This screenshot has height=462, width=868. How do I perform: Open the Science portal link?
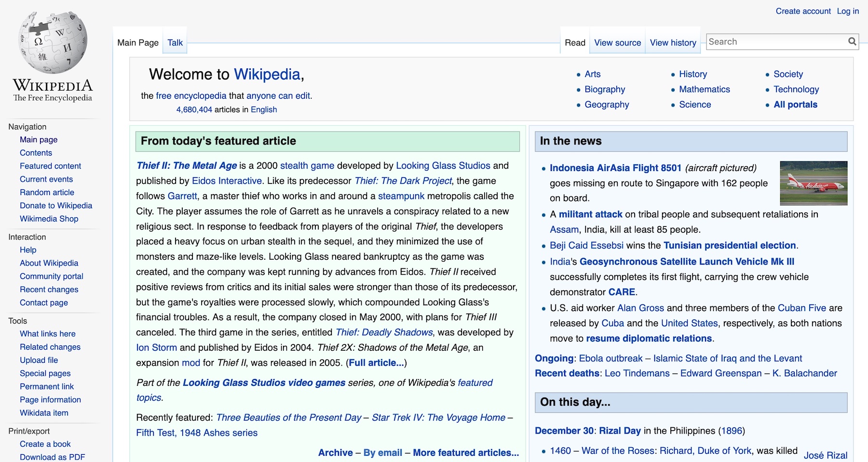click(x=695, y=105)
